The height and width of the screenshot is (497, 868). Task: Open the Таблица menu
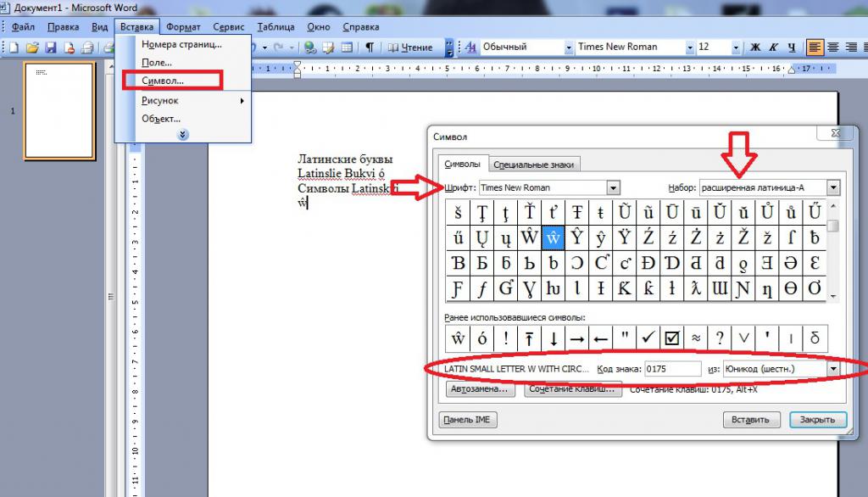(275, 26)
